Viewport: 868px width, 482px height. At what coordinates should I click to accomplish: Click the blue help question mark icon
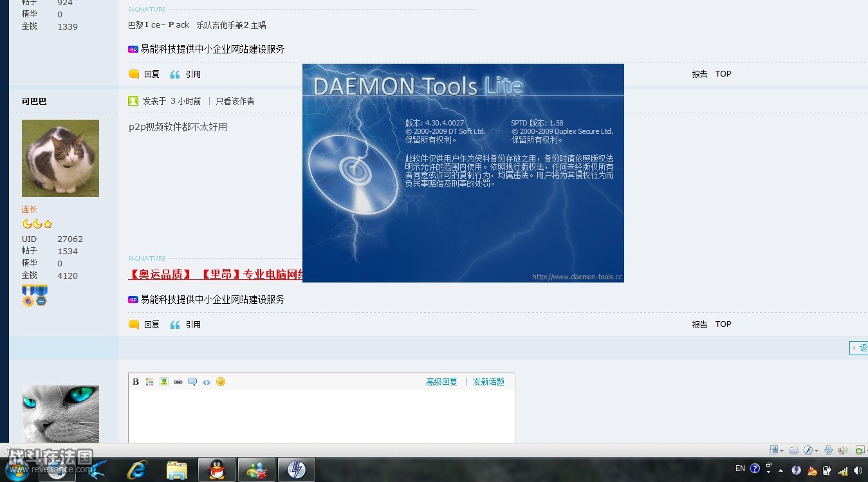[755, 468]
